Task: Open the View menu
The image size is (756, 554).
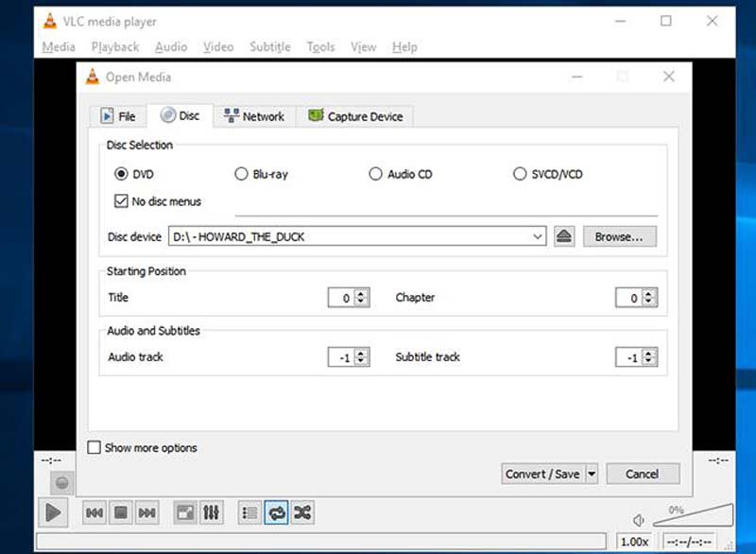Action: tap(363, 46)
